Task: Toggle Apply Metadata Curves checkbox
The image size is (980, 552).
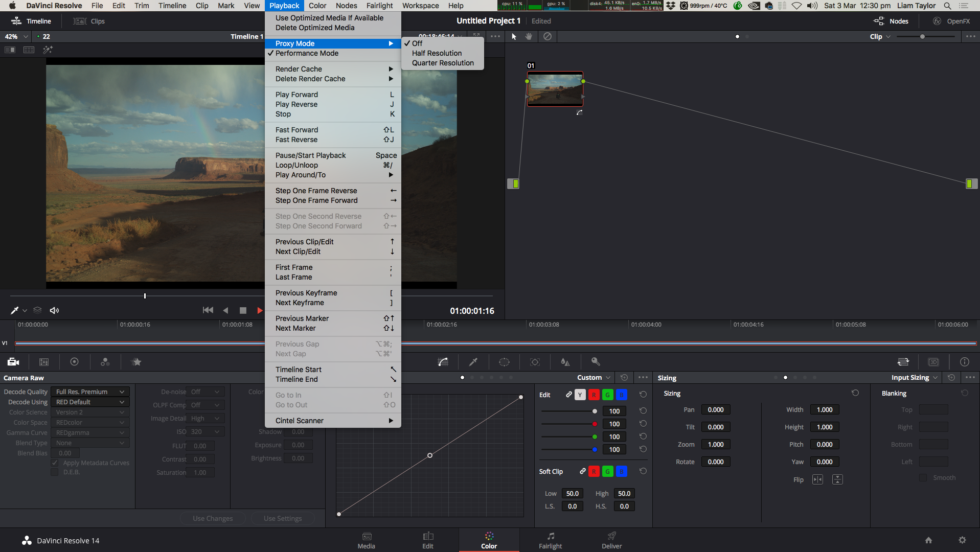Action: [55, 463]
